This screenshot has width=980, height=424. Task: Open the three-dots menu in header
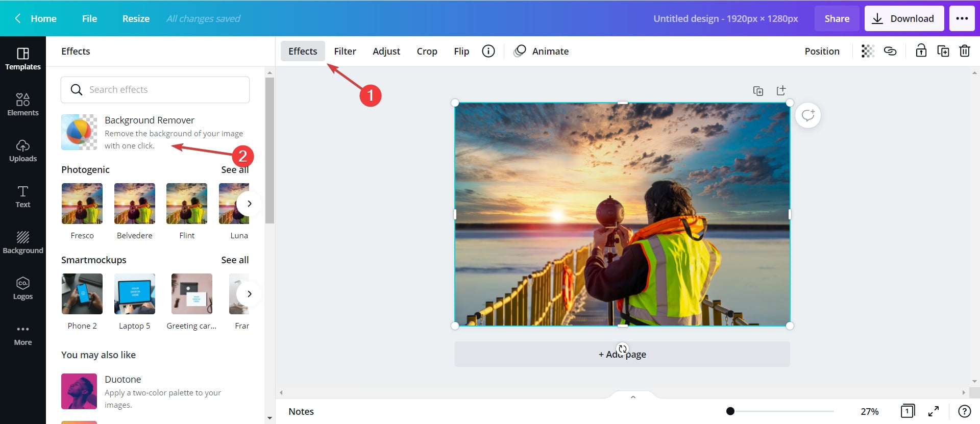tap(962, 18)
